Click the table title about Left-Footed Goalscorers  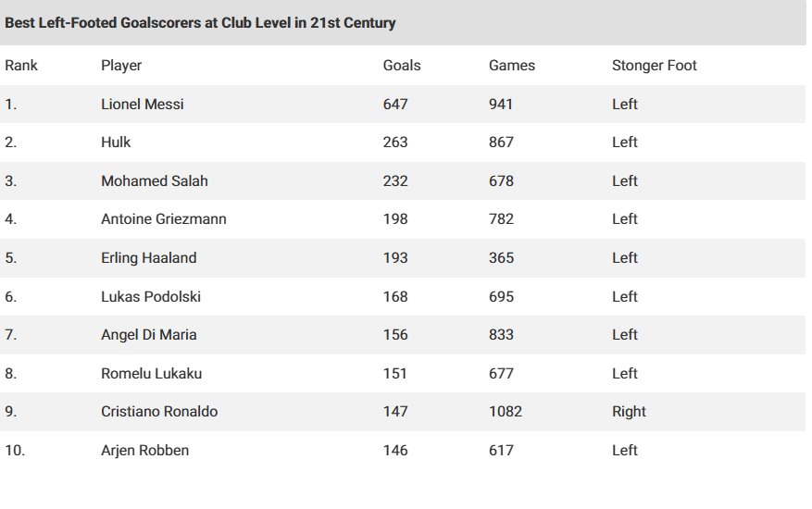[201, 23]
